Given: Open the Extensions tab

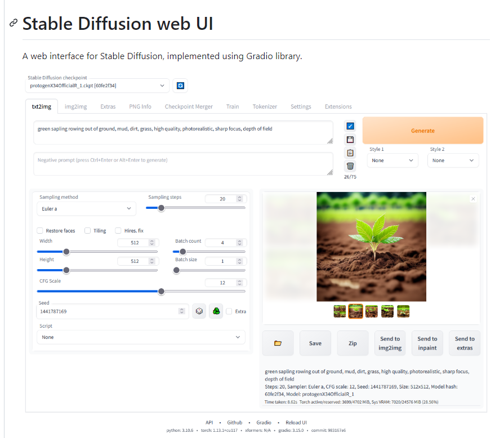Looking at the screenshot, I should tap(338, 106).
